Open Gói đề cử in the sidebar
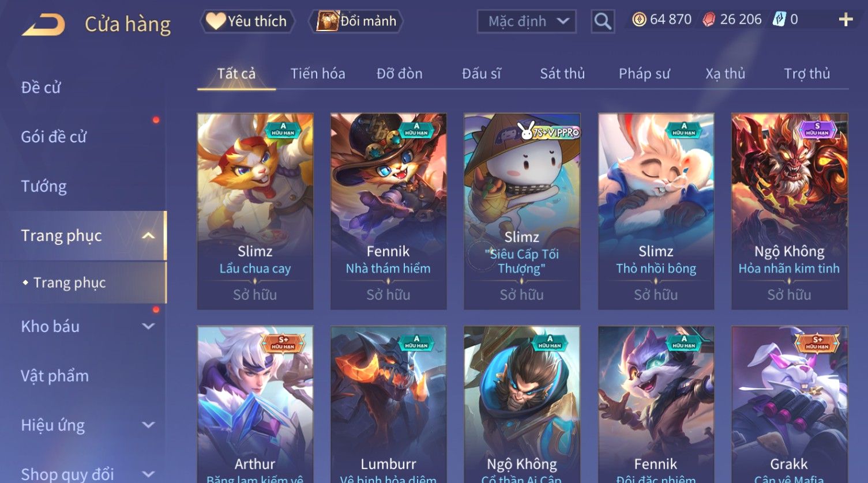 point(54,137)
